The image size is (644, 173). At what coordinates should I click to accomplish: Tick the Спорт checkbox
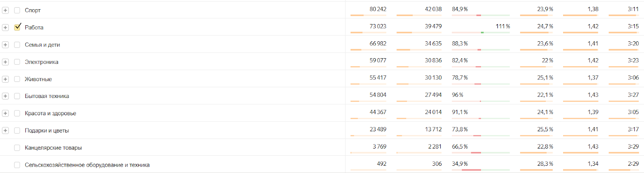17,10
